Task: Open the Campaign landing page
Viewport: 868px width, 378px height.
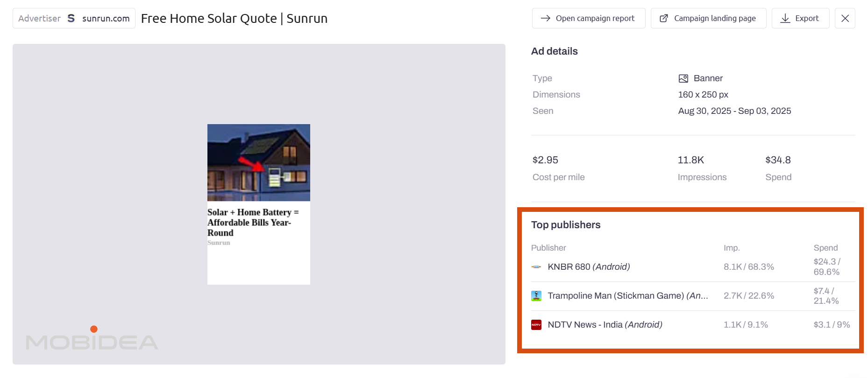Action: tap(708, 18)
